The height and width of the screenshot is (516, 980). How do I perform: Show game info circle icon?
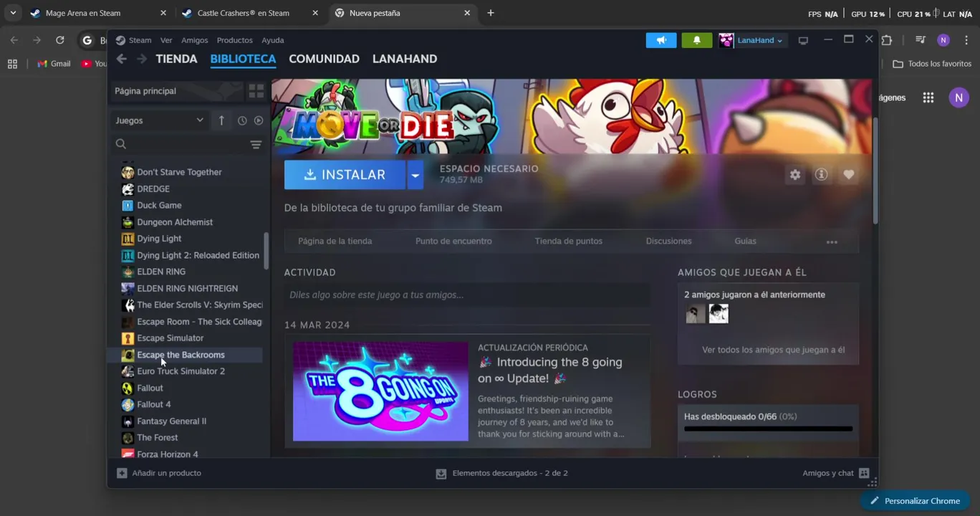pos(822,175)
